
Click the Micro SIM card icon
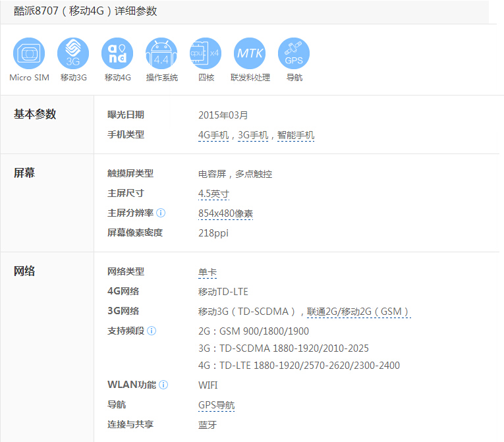[29, 53]
